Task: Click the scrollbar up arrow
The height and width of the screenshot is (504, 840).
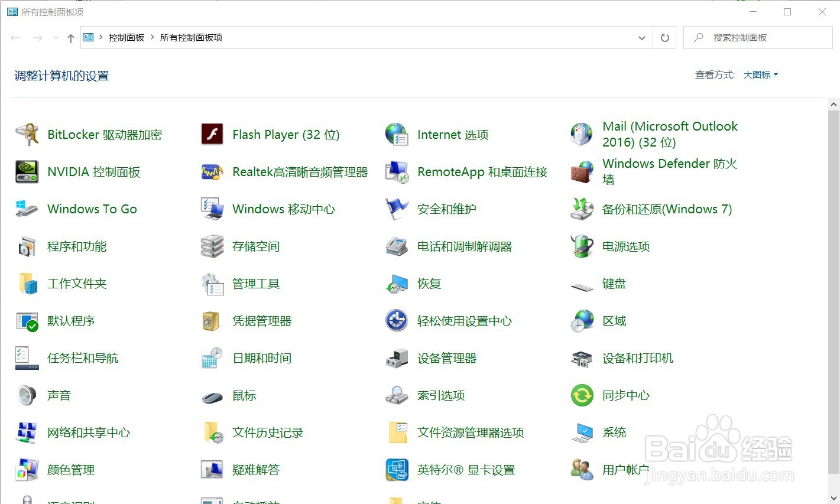Action: pyautogui.click(x=833, y=105)
